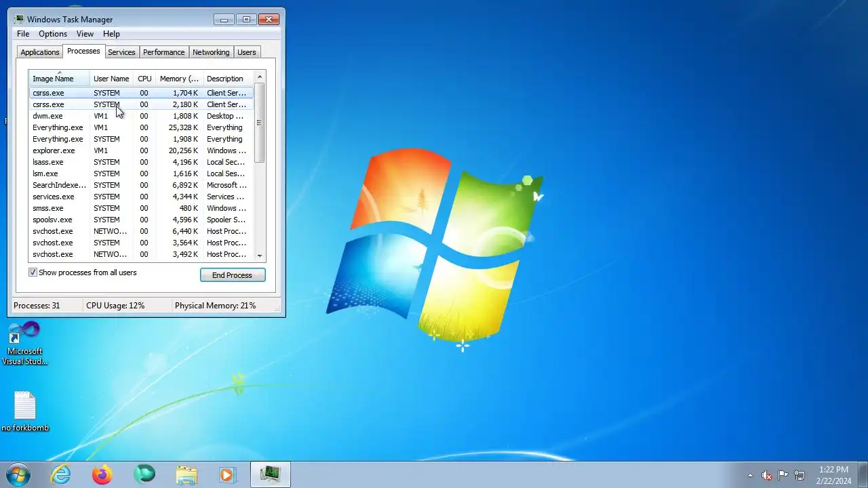Viewport: 868px width, 488px height.
Task: Switch to the Networking tab
Action: 211,52
